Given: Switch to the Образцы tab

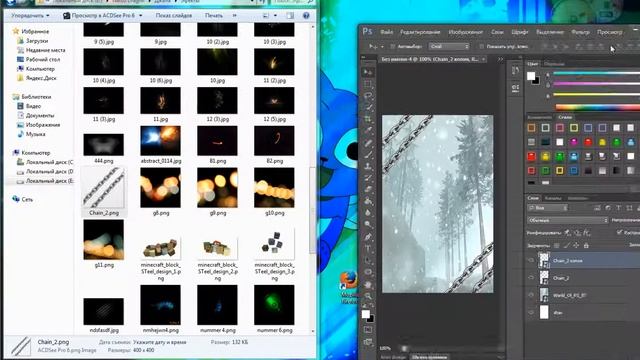Looking at the screenshot, I should point(554,64).
